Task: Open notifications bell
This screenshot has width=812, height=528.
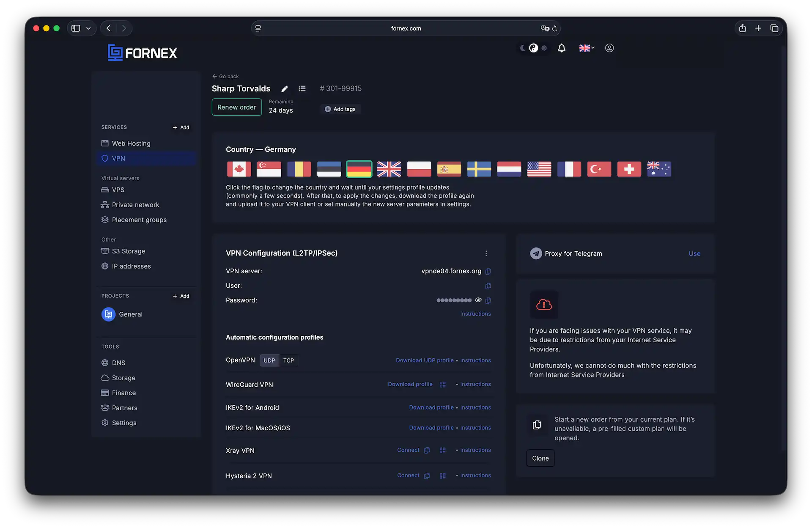Action: [x=562, y=48]
